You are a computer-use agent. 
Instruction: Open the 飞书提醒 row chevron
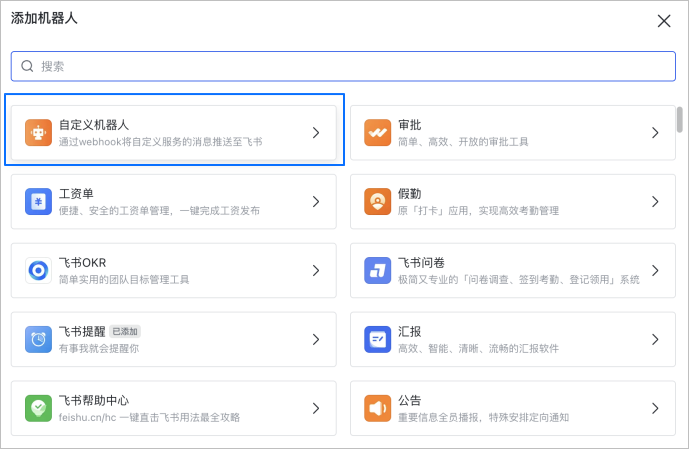pos(316,340)
